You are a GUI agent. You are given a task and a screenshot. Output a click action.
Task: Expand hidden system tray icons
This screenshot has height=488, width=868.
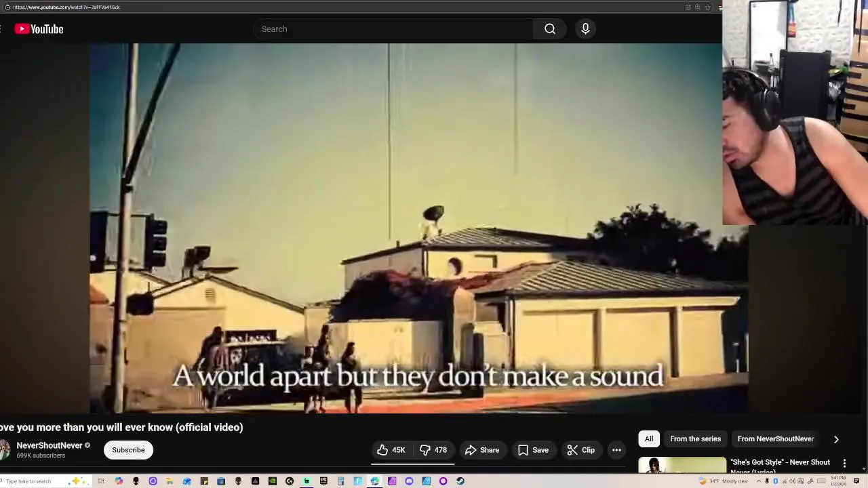pyautogui.click(x=759, y=481)
